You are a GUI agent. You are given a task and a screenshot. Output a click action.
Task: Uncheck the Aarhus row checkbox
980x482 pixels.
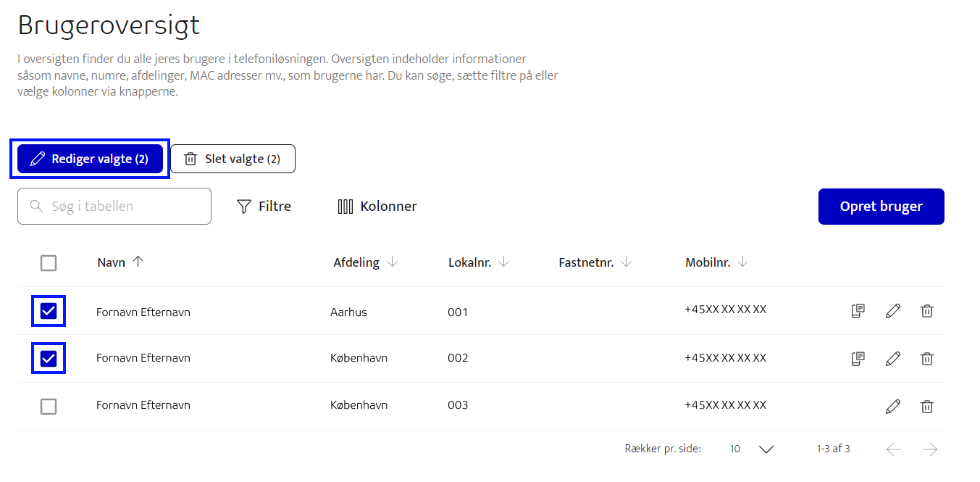tap(49, 312)
